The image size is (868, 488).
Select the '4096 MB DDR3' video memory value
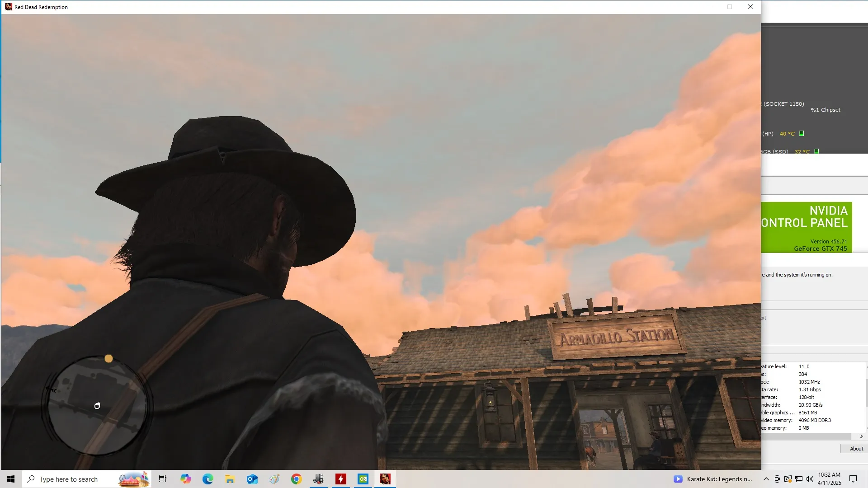pyautogui.click(x=815, y=420)
